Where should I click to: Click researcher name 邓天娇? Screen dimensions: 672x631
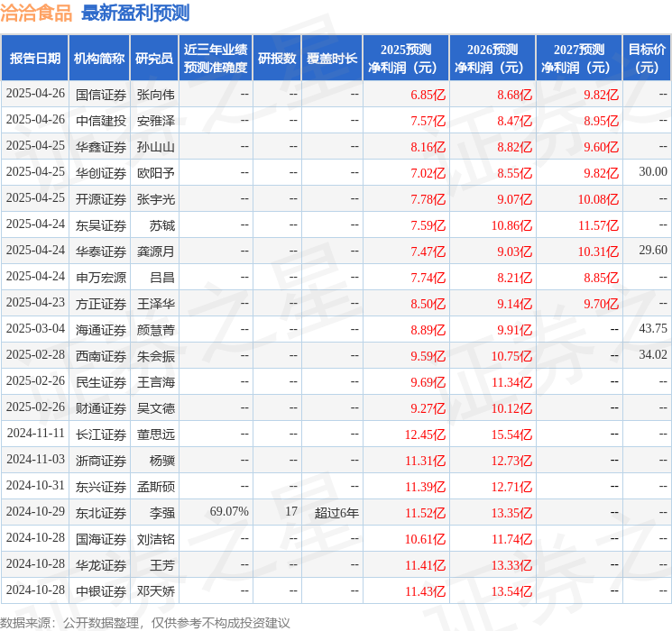[155, 591]
